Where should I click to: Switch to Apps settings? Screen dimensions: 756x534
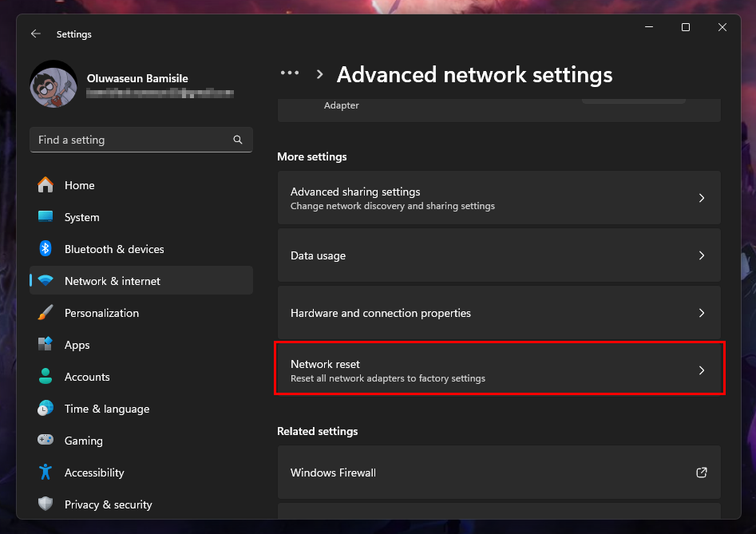click(141, 344)
